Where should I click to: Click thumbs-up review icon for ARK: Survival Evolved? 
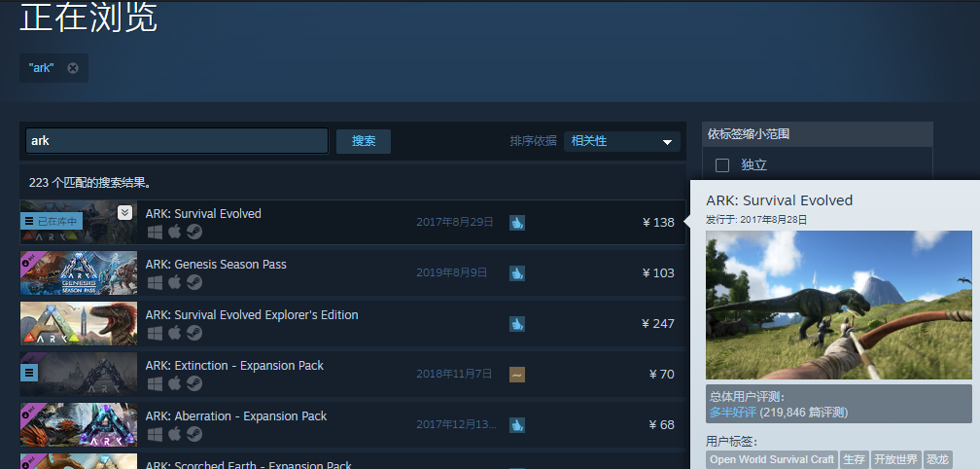pyautogui.click(x=517, y=223)
